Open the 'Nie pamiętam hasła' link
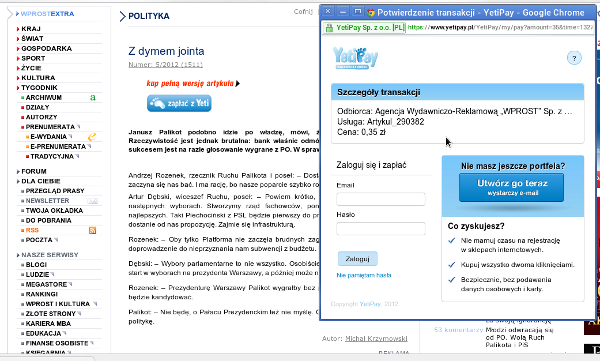Screen dimensions: 600x361 click(364, 275)
